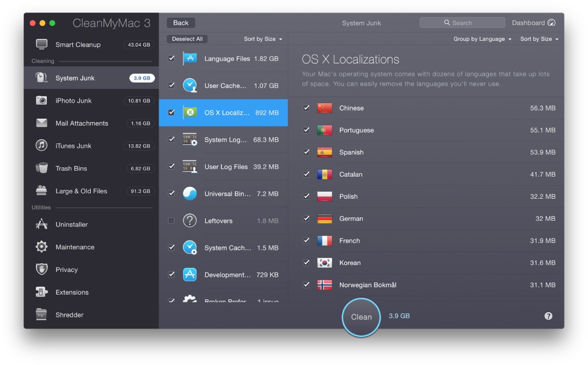The height and width of the screenshot is (365, 588).
Task: Click the OS X Localizations icon
Action: pos(190,112)
